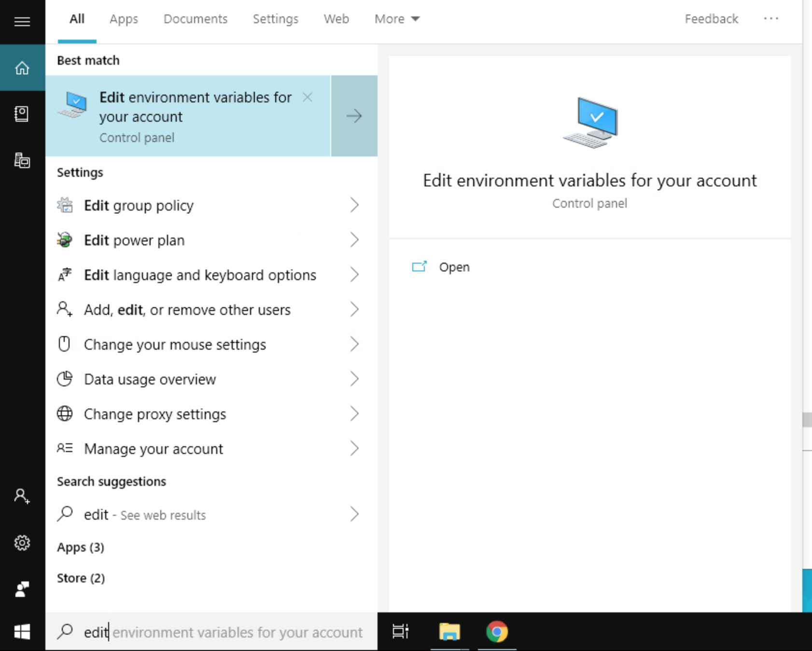Open the More dropdown filter
This screenshot has height=651, width=812.
(x=397, y=19)
